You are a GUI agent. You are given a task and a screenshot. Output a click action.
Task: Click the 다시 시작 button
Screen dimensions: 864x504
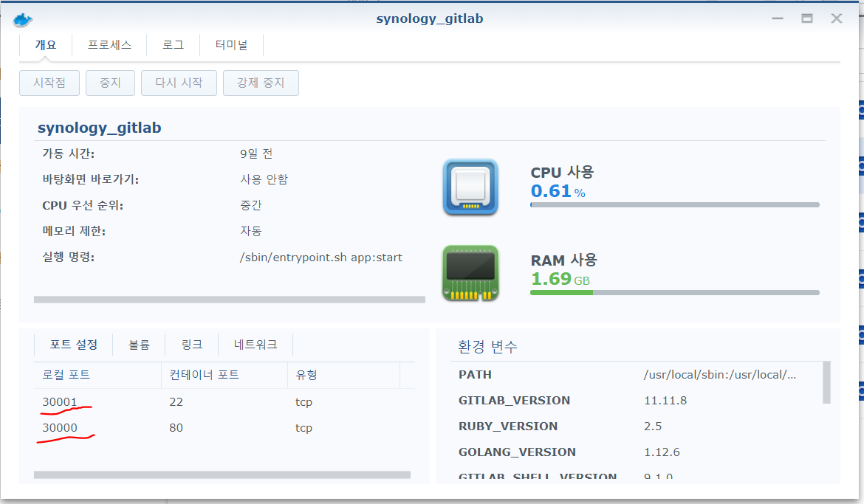(x=179, y=83)
